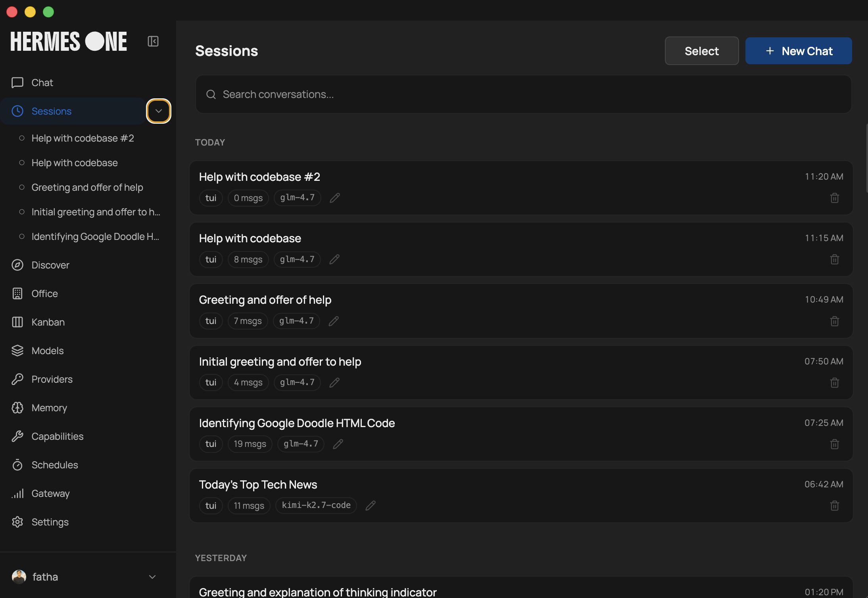The width and height of the screenshot is (868, 598).
Task: Focus the Search conversations field
Action: click(524, 94)
